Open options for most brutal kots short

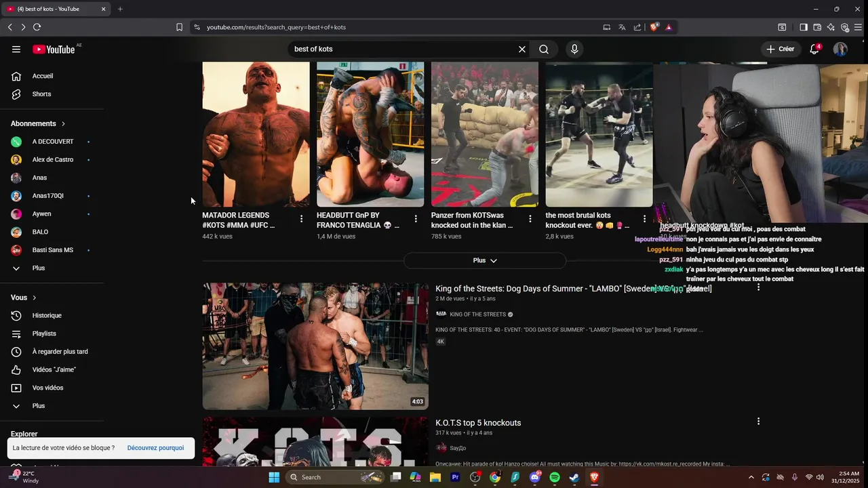(x=644, y=219)
